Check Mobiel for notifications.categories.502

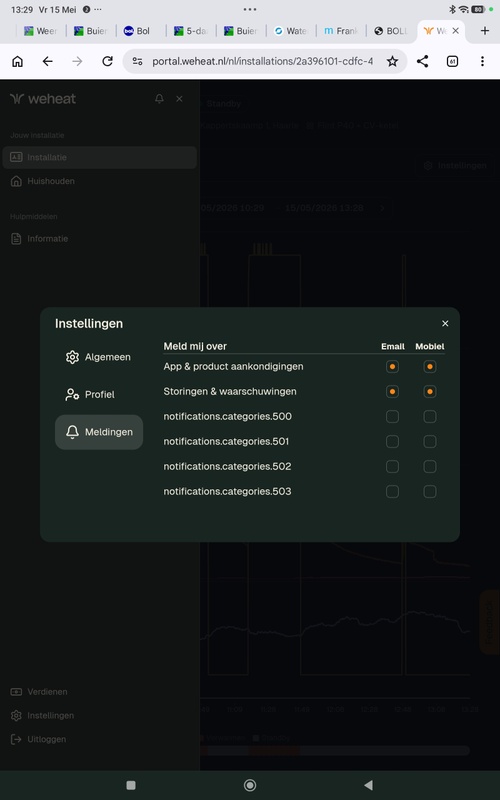[430, 466]
